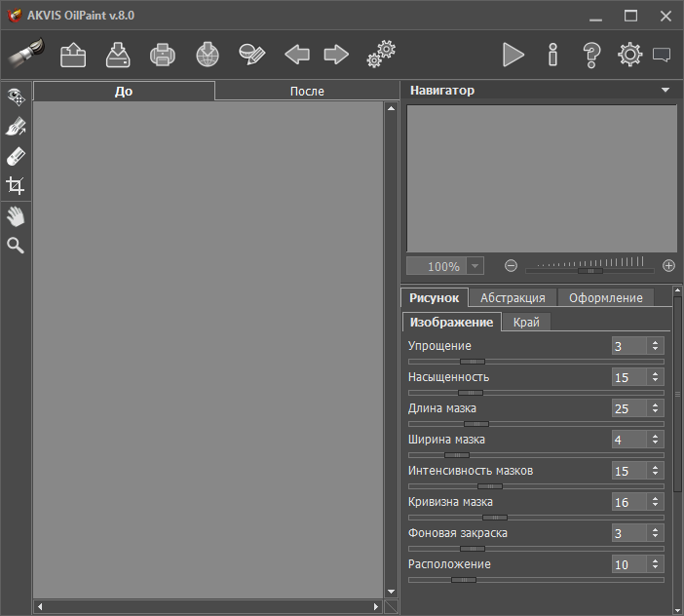Click the Длина мазка value field
The image size is (684, 616).
point(629,408)
